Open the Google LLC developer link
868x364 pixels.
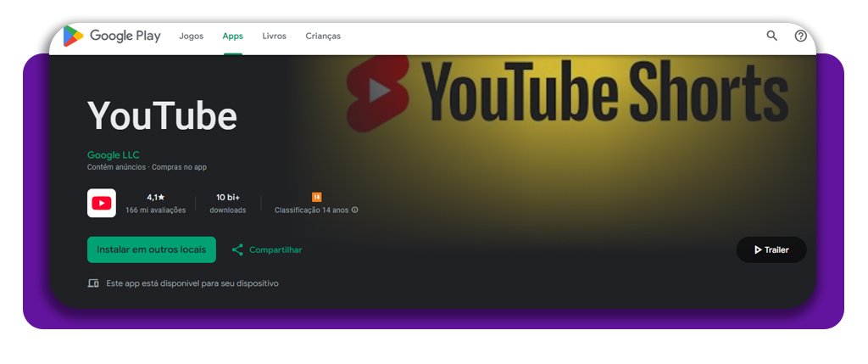tap(113, 155)
